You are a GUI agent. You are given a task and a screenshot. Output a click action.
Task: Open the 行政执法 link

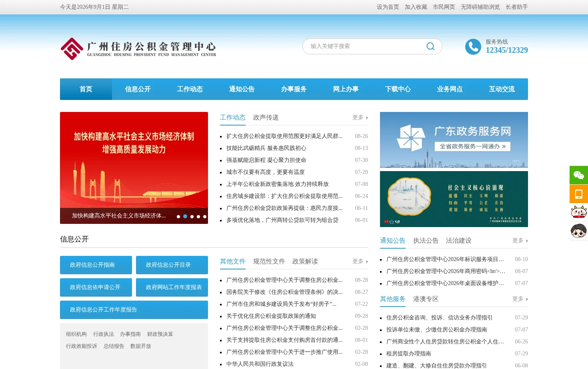tap(104, 334)
